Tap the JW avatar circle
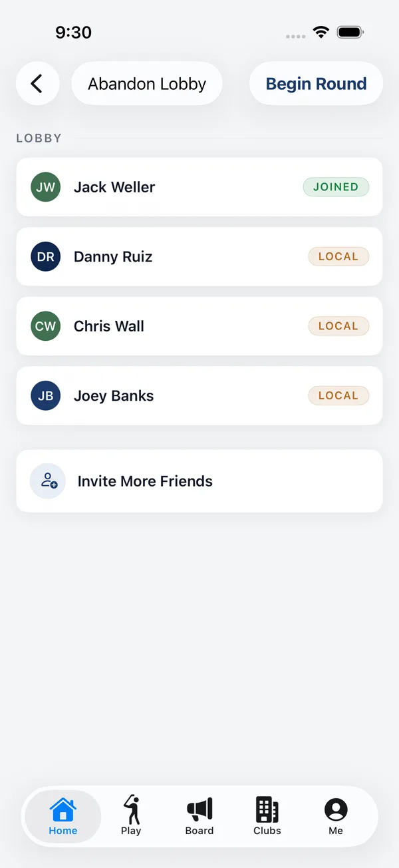 pyautogui.click(x=46, y=187)
